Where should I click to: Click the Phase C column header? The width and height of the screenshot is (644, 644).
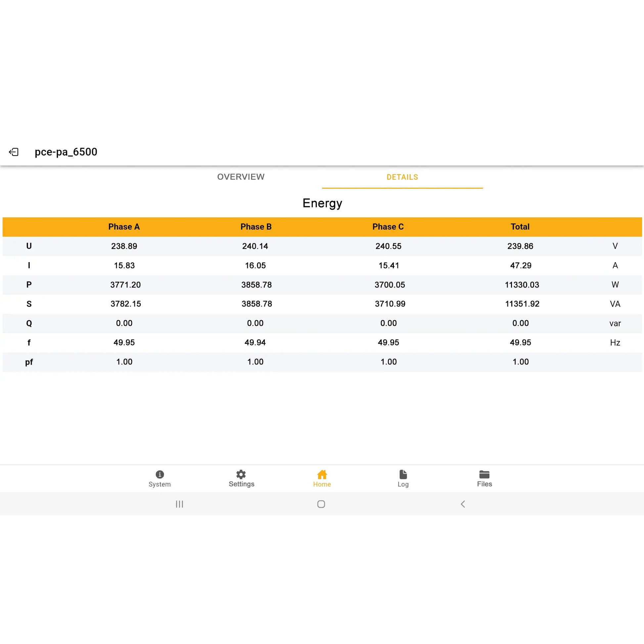(x=388, y=227)
